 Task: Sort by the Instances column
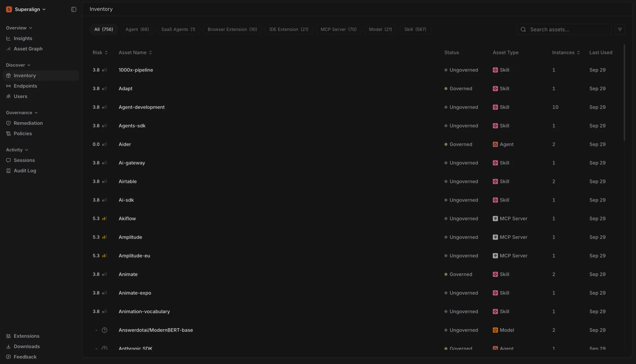[x=566, y=53]
